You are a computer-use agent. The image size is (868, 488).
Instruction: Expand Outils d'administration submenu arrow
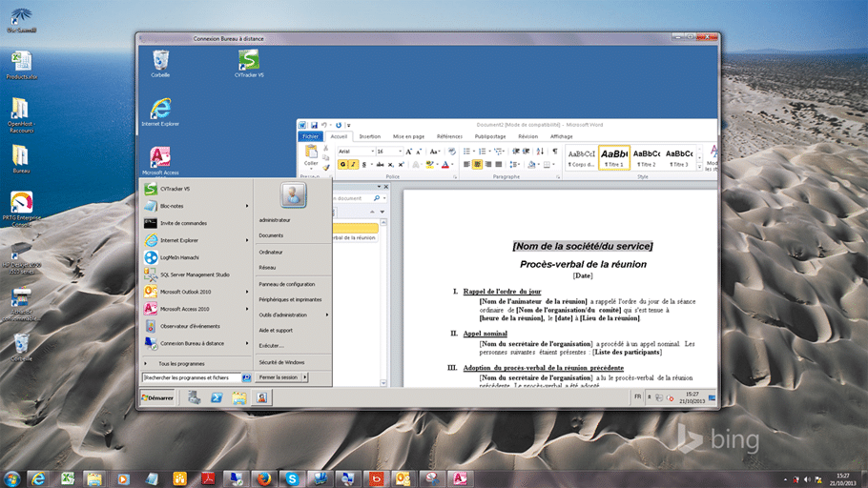(326, 315)
